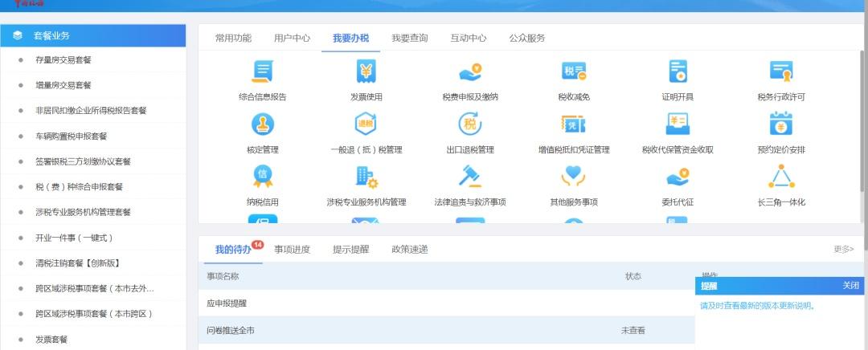Image resolution: width=868 pixels, height=350 pixels.
Task: Select 存量房交易套餐 in the sidebar
Action: click(63, 59)
